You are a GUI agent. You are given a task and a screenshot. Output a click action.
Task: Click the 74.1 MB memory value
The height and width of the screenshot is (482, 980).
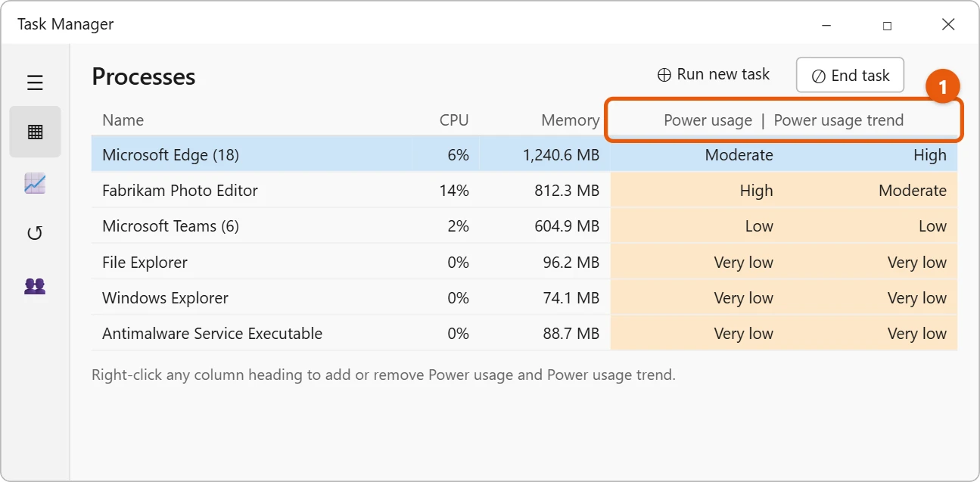click(x=571, y=298)
